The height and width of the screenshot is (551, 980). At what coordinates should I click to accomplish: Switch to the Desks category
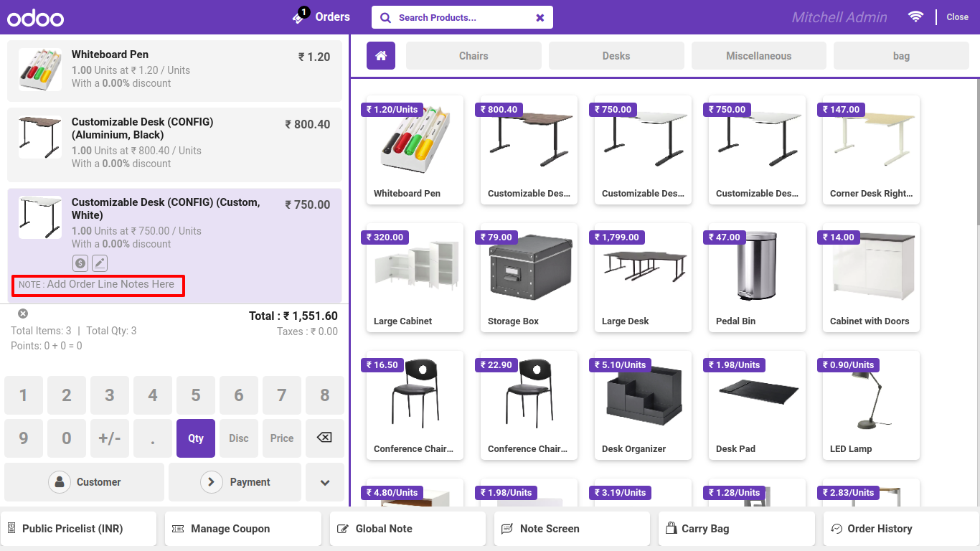click(616, 56)
